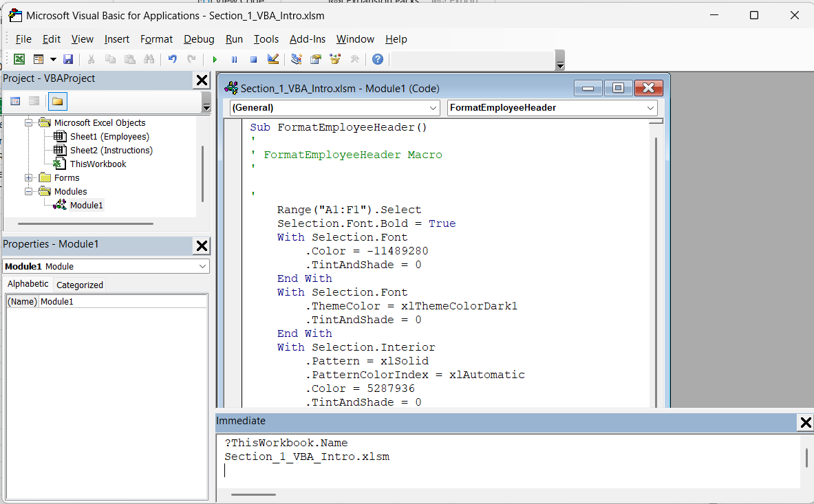
Task: Open the Add-Ins menu
Action: 308,39
